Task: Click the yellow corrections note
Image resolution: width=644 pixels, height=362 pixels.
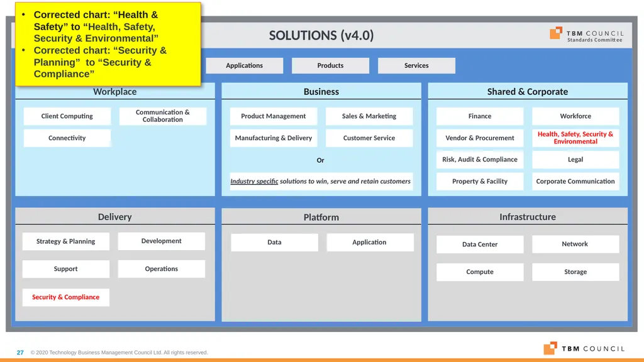Action: 108,44
